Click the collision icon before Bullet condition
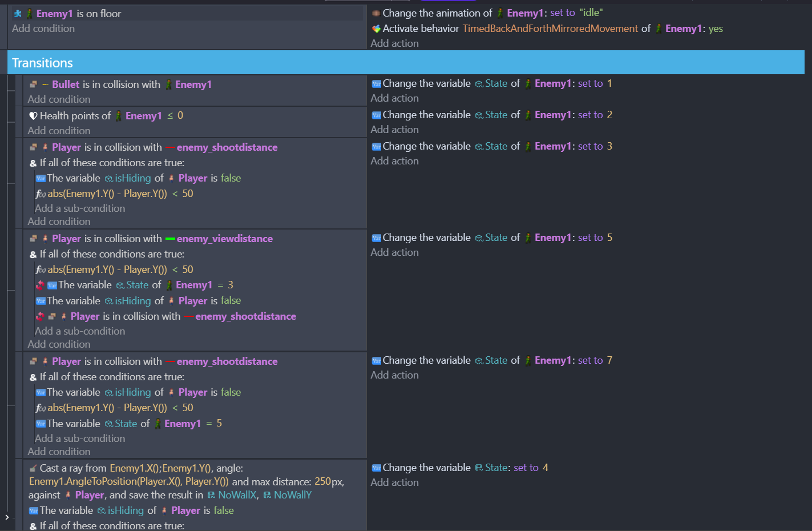Viewport: 812px width, 531px height. [x=34, y=85]
